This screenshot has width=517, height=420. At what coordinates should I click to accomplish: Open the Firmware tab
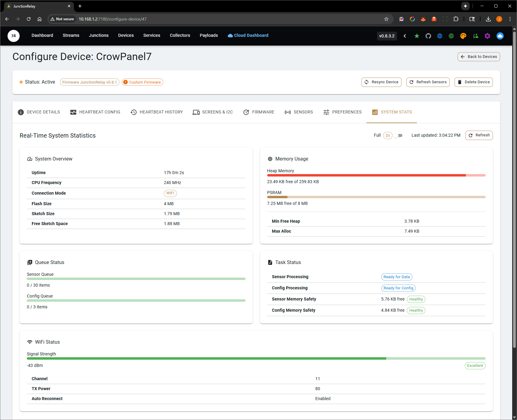tap(259, 112)
